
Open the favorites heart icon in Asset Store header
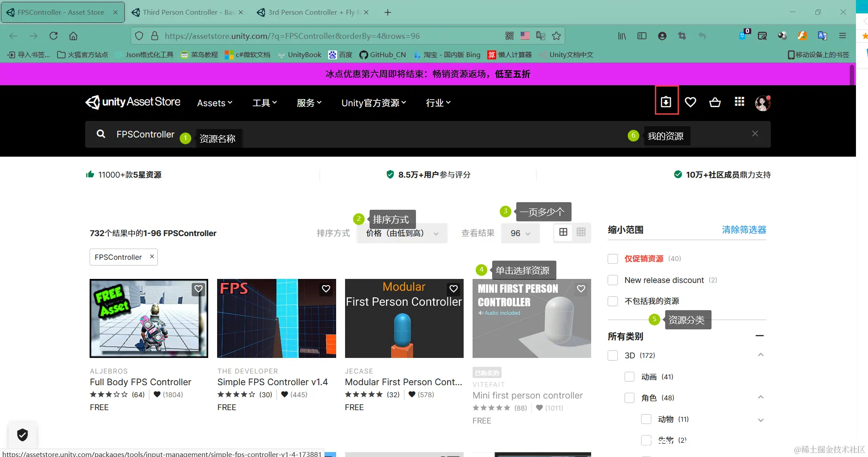pyautogui.click(x=691, y=102)
